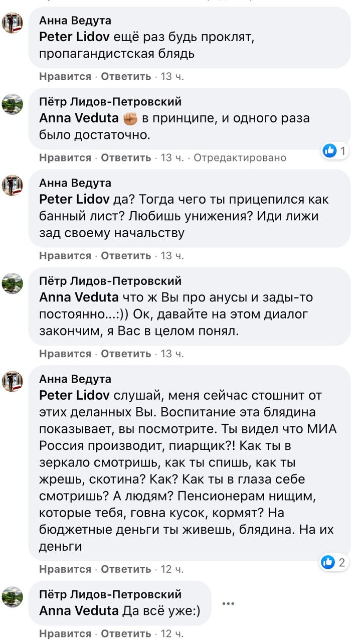Click the avatar beside the 'слушай, меня сейчас' comment
This screenshot has height=642, width=364.
13,381
